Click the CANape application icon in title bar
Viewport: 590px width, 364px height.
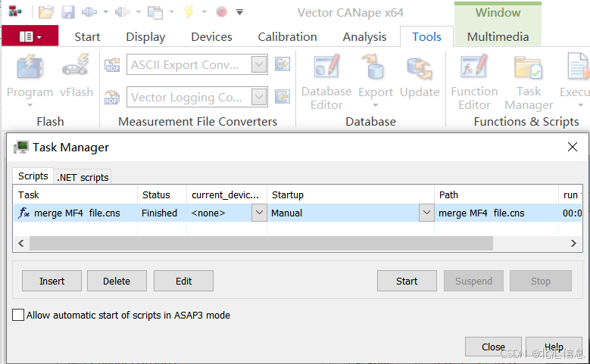click(15, 11)
